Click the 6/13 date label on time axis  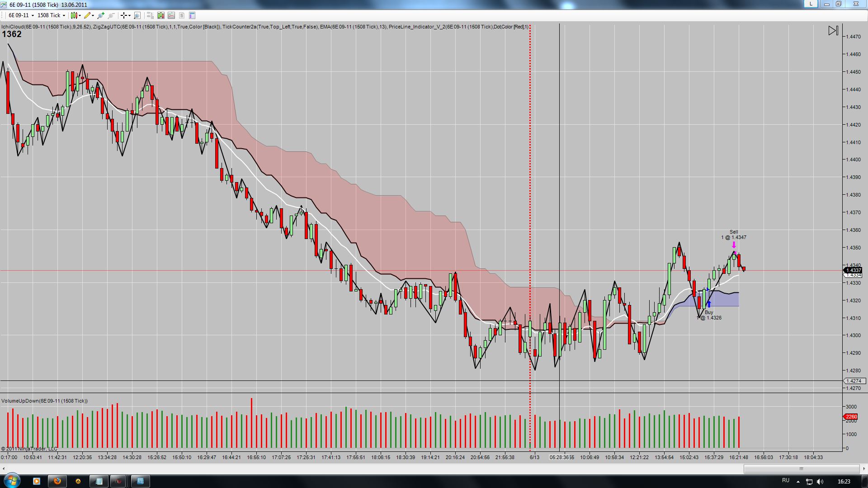click(x=534, y=457)
